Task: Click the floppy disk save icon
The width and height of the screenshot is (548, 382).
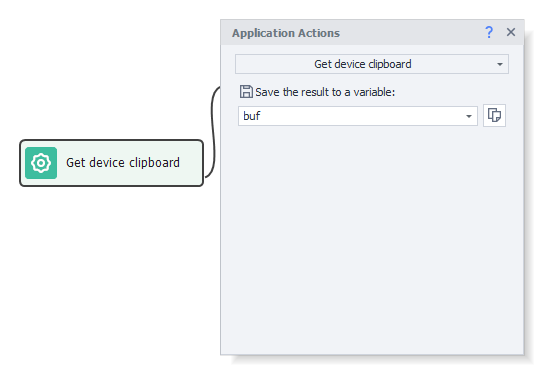Action: coord(246,92)
